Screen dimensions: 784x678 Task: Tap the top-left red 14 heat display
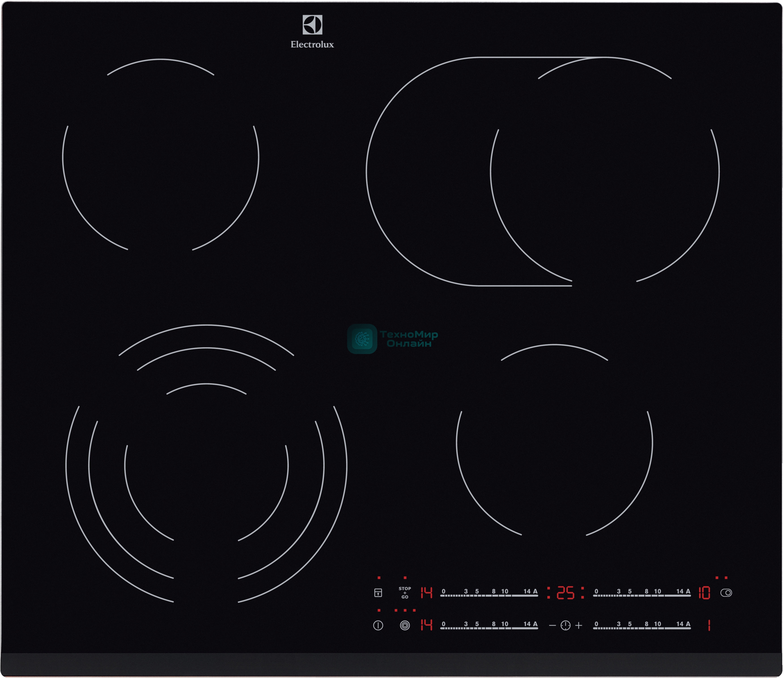426,593
